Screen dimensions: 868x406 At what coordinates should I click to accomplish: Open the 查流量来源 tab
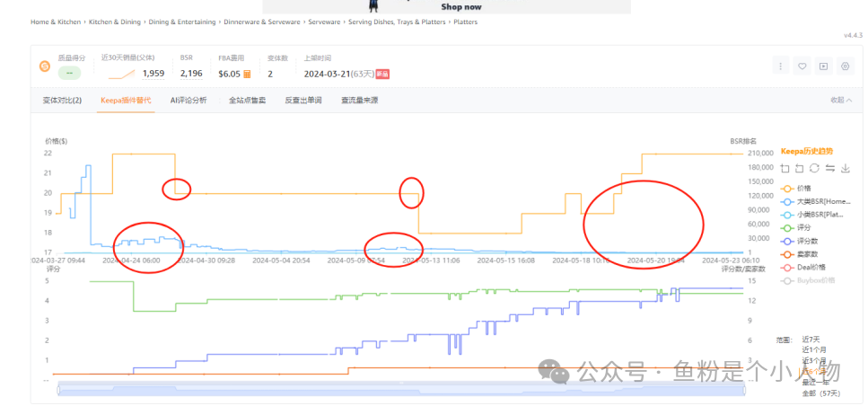point(360,101)
